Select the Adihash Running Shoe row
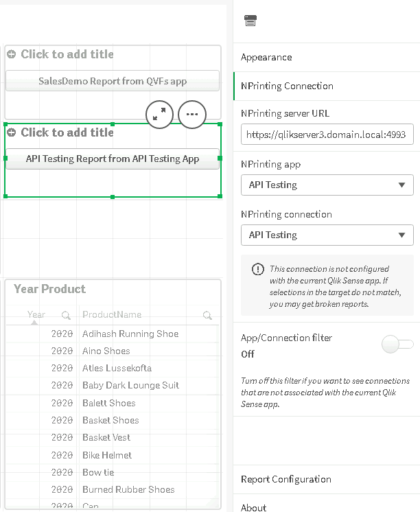420x512 pixels. [x=130, y=334]
